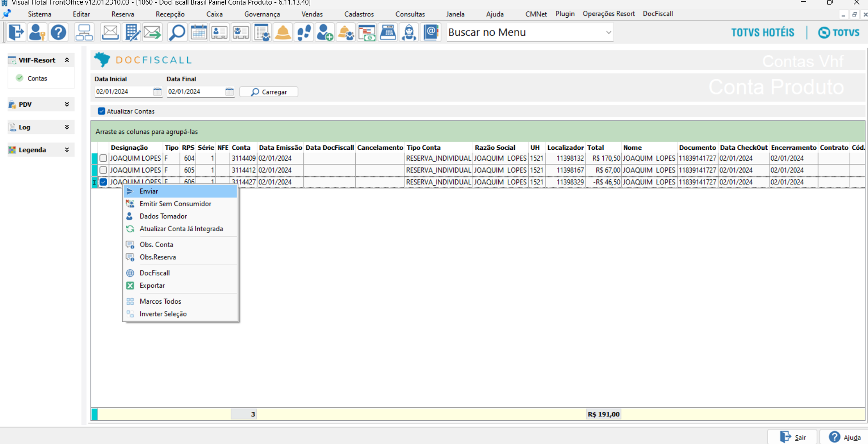Click the user with key toolbar icon
The width and height of the screenshot is (868, 444).
[37, 33]
